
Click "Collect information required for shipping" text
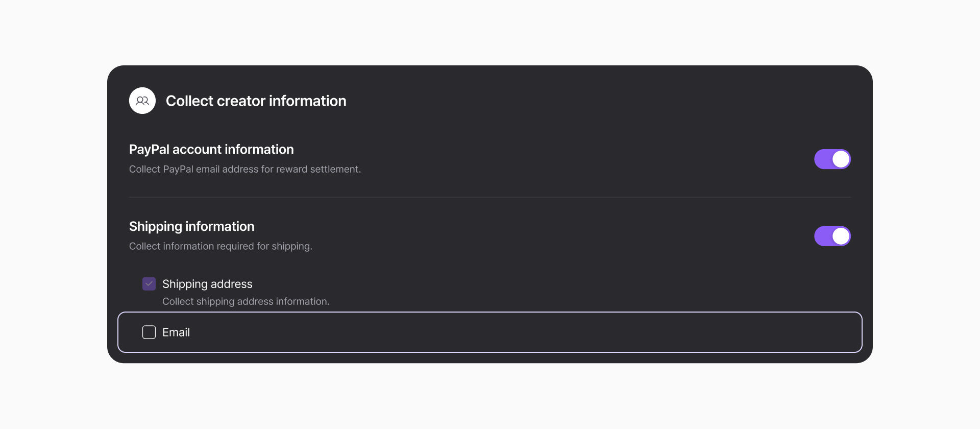[220, 246]
